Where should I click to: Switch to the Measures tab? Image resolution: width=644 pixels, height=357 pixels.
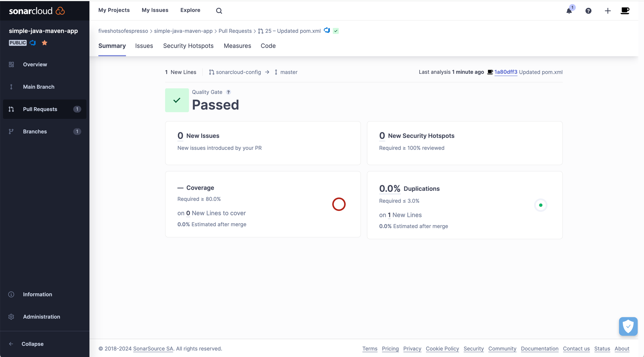click(x=237, y=45)
